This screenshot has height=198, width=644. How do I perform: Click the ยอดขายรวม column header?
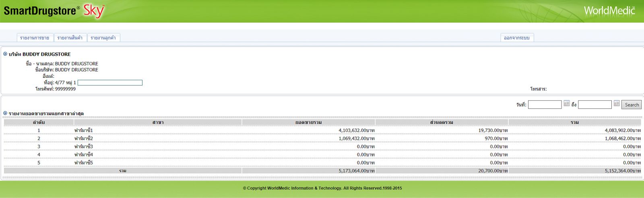coord(308,122)
